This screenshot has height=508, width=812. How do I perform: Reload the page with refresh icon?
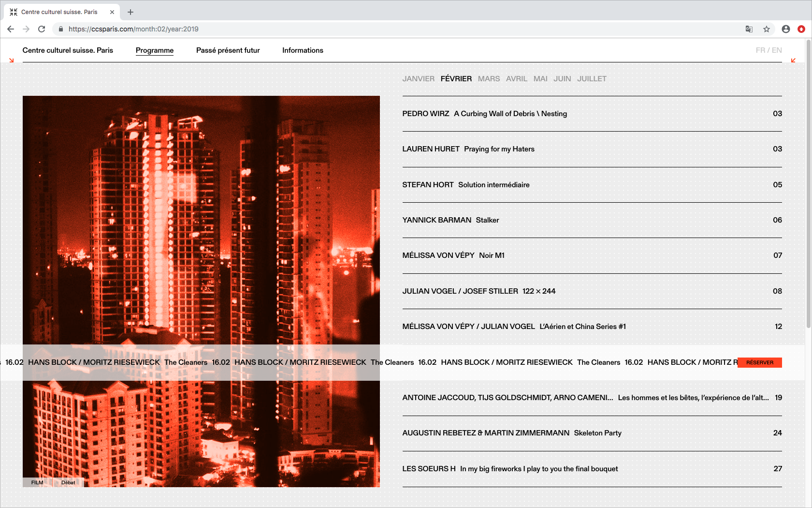[42, 29]
